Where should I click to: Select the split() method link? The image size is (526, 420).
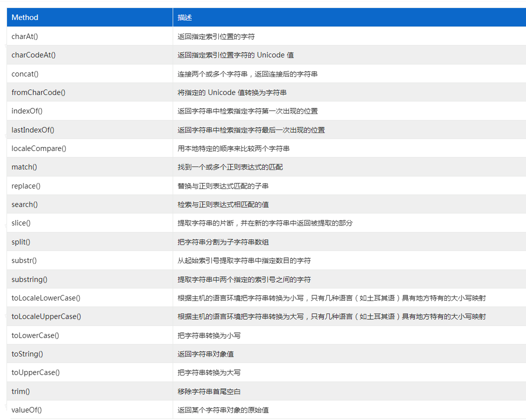click(x=20, y=241)
